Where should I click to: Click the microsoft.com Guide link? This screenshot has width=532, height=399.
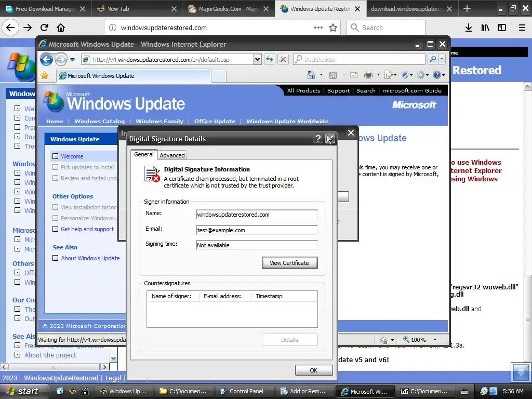(412, 90)
